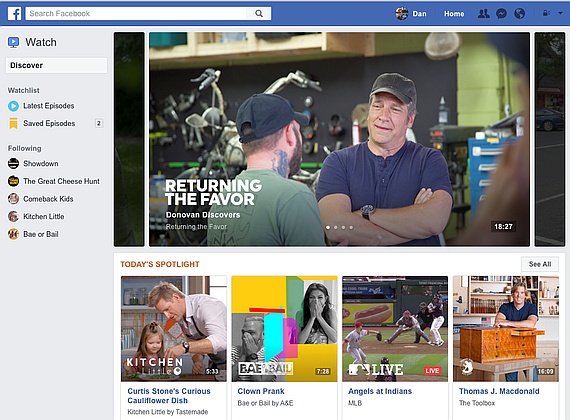Click the Comeback Kids avatar

click(13, 199)
